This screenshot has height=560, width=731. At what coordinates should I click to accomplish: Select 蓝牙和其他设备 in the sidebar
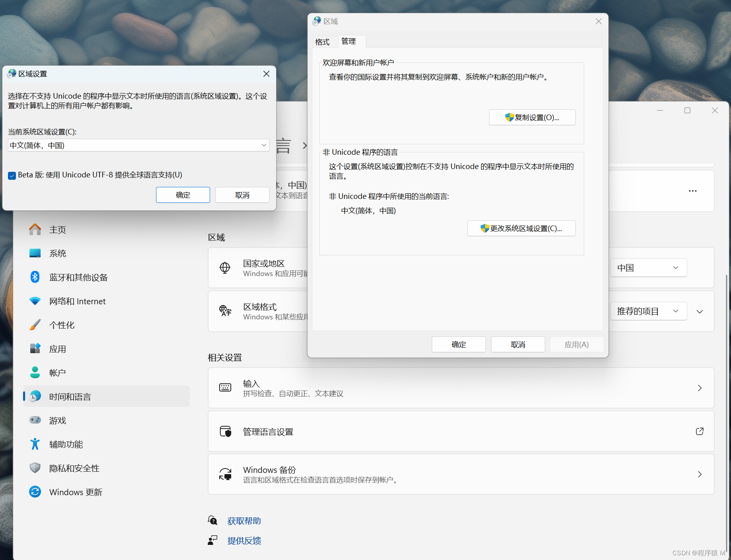pos(78,277)
